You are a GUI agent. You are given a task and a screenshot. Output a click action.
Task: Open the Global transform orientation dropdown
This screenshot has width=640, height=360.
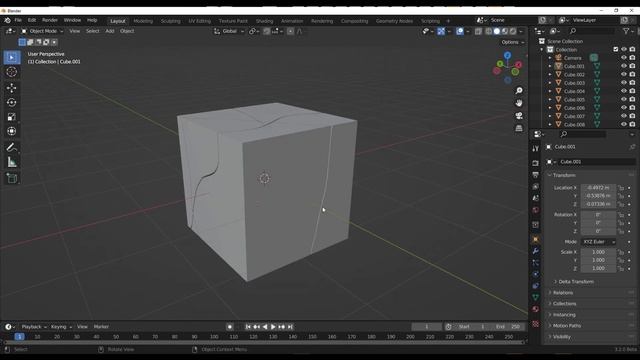pos(229,31)
